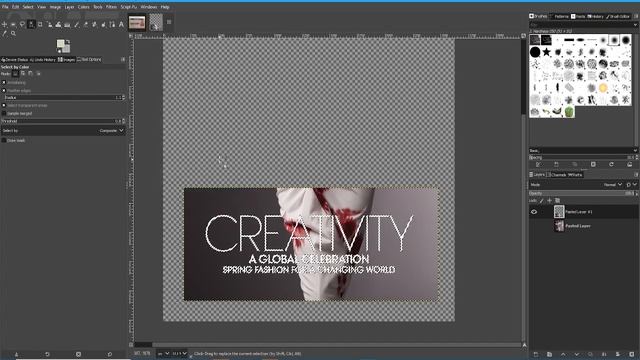The image size is (640, 360).
Task: Open the Windows menu
Action: [149, 7]
